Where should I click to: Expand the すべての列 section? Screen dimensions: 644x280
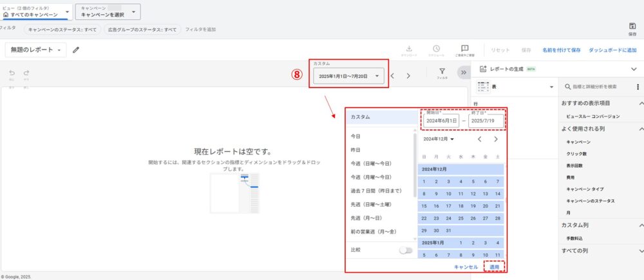[x=641, y=251]
